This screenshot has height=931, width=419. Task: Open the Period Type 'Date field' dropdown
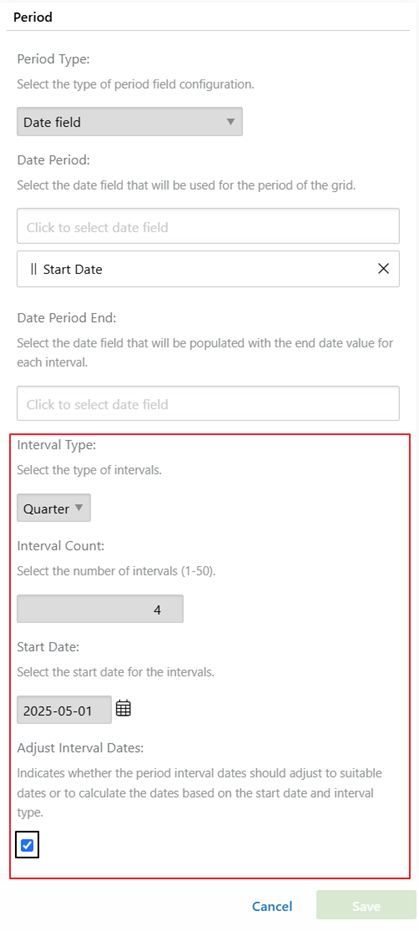tap(129, 122)
